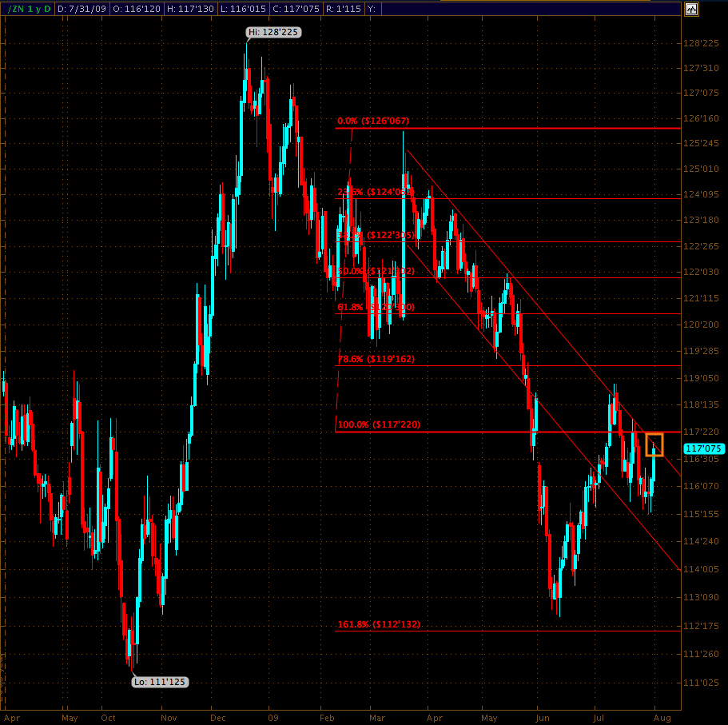Screen dimensions: 728x725
Task: Select the 161.8% ($112'132) Fibonacci label
Action: (379, 624)
